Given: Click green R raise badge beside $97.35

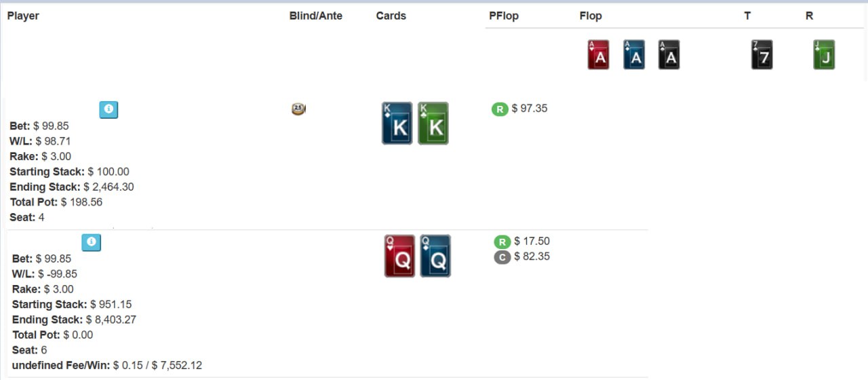Looking at the screenshot, I should [x=500, y=109].
